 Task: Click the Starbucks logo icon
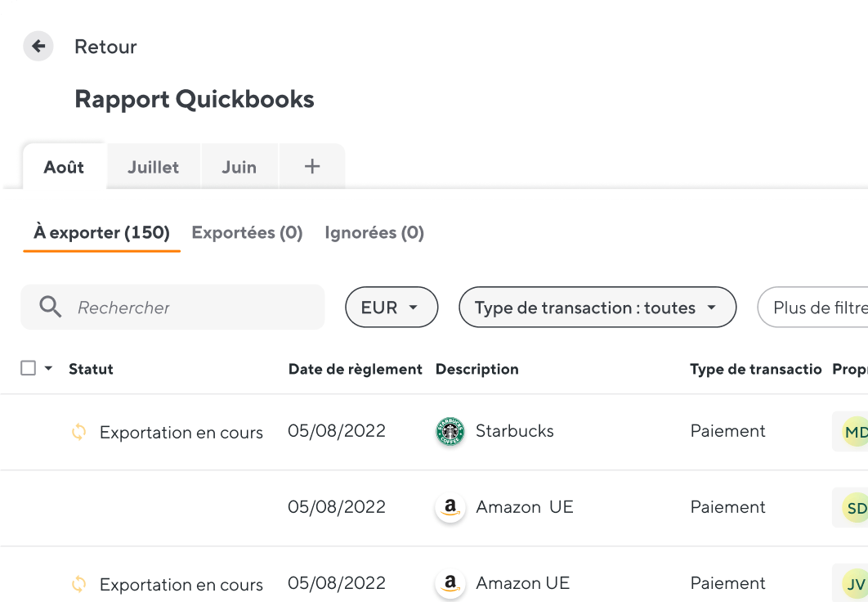[x=450, y=431]
